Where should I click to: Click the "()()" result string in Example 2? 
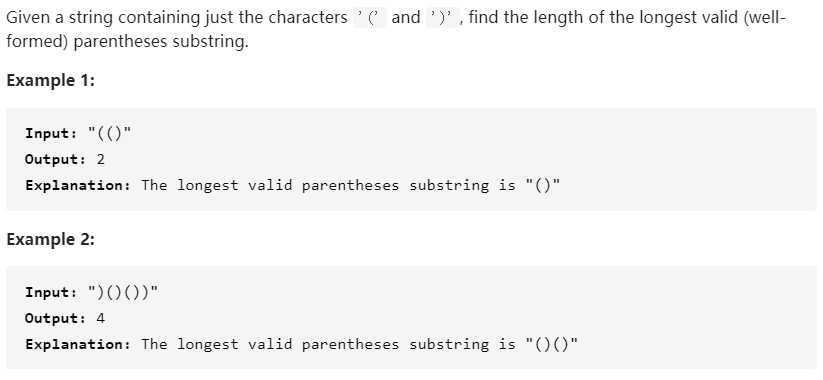pos(552,344)
